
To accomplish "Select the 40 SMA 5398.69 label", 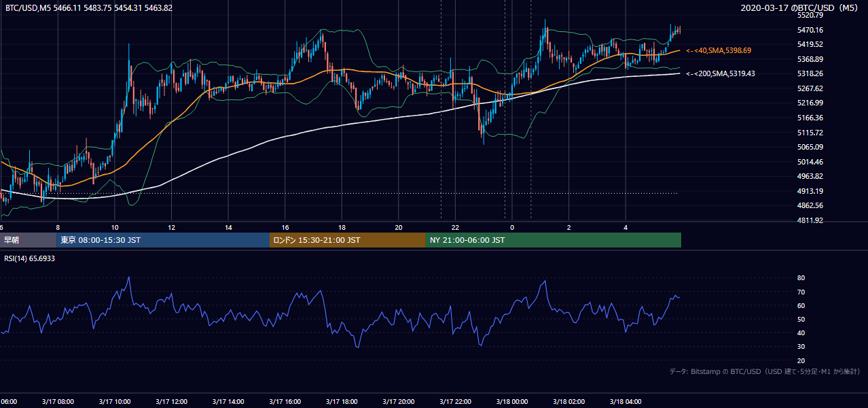I will pos(719,50).
